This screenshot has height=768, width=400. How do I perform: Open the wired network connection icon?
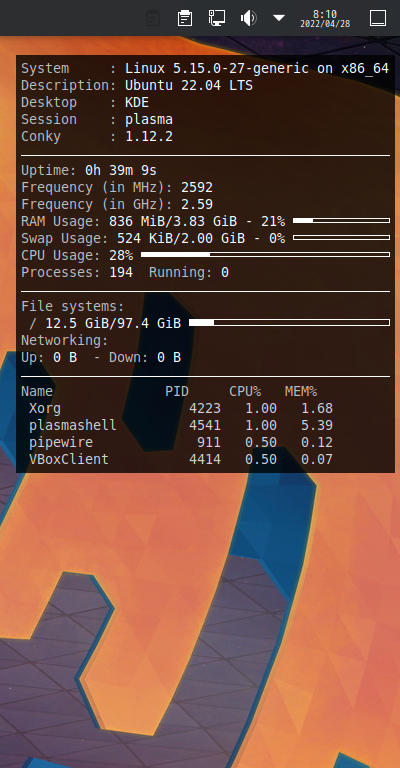[x=216, y=18]
